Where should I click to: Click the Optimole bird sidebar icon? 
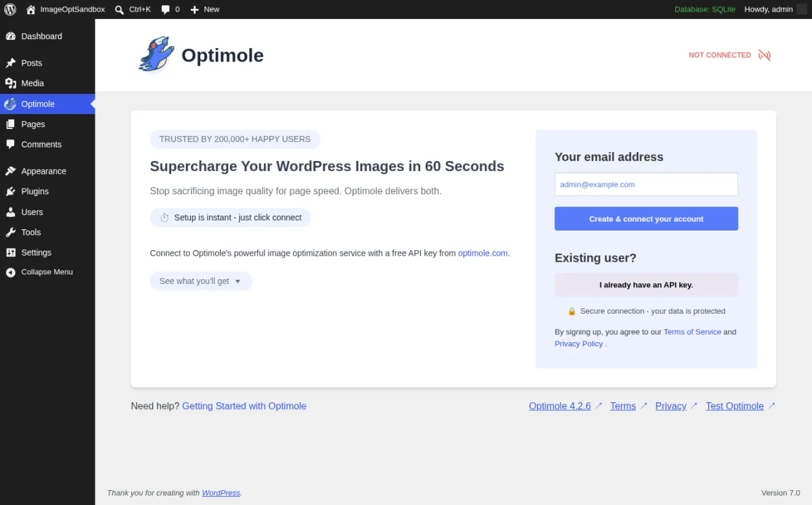(10, 104)
